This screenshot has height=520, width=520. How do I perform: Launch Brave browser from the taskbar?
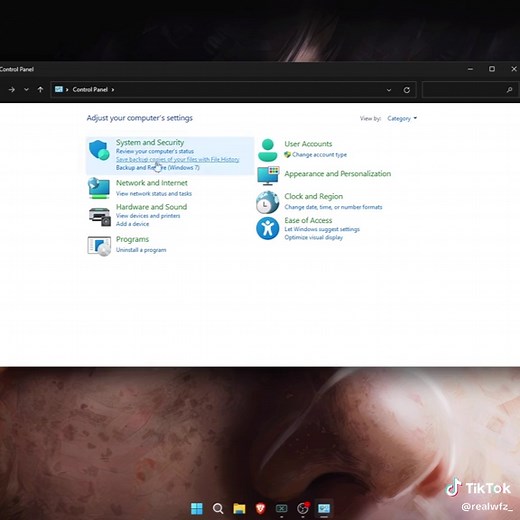click(x=260, y=508)
